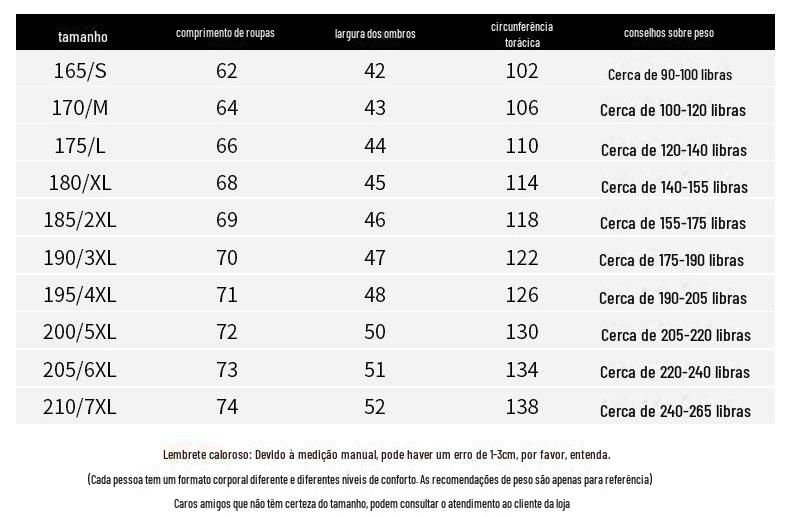Click chest circumference value 138
790x517 pixels.
(x=522, y=407)
